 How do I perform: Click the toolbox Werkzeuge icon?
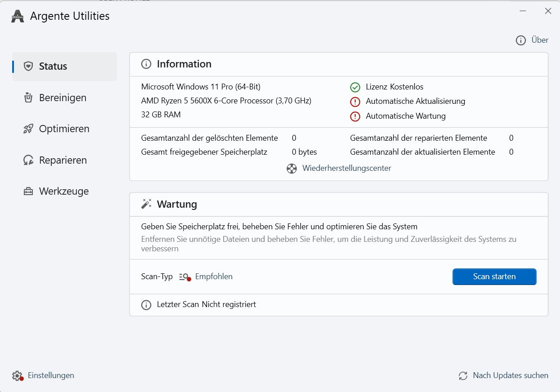[28, 192]
